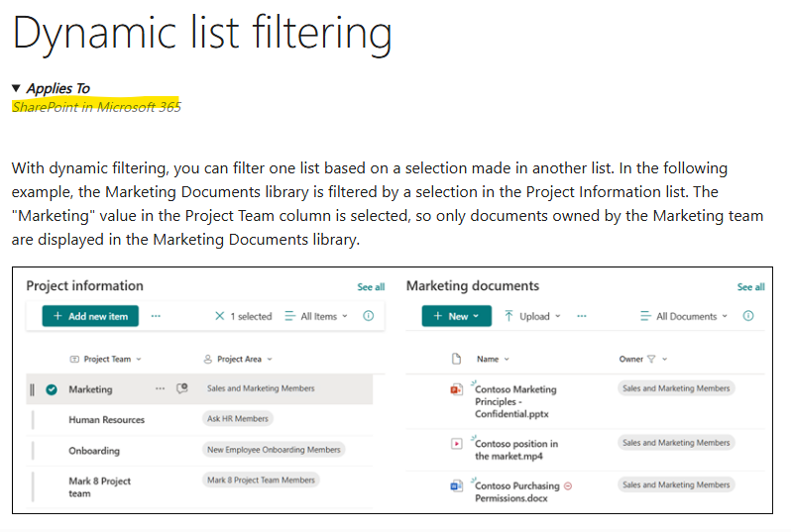Image resolution: width=791 pixels, height=532 pixels.
Task: Click the Project information web part title
Action: 85,286
